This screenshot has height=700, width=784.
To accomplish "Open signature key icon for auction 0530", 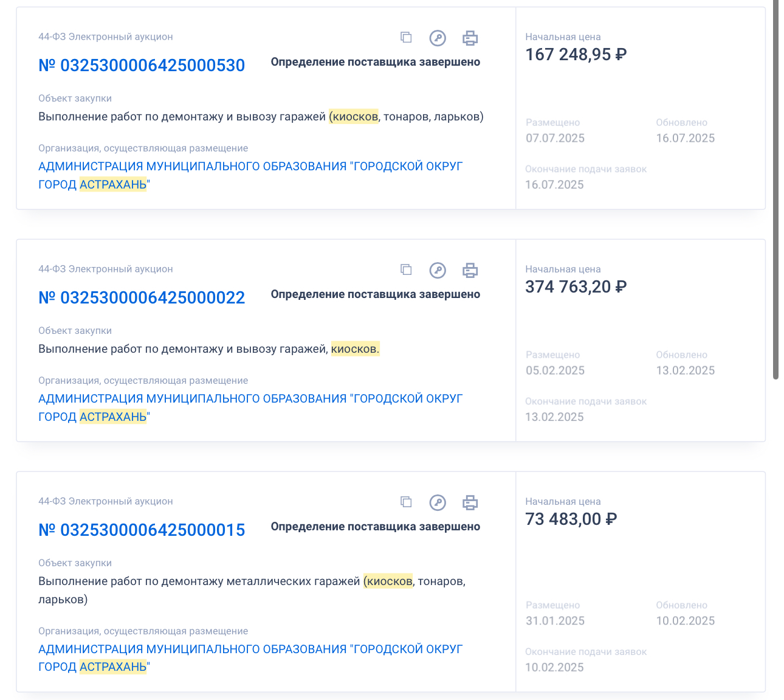I will [x=438, y=38].
